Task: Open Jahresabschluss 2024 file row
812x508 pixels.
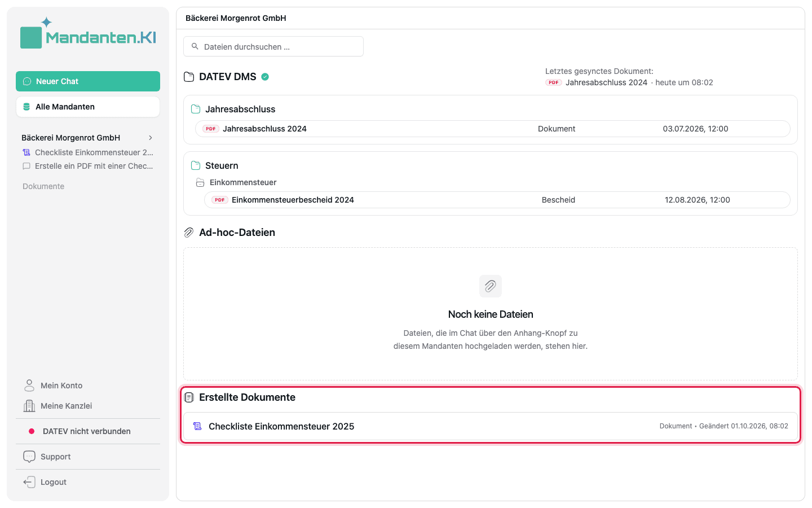Action: (492, 129)
